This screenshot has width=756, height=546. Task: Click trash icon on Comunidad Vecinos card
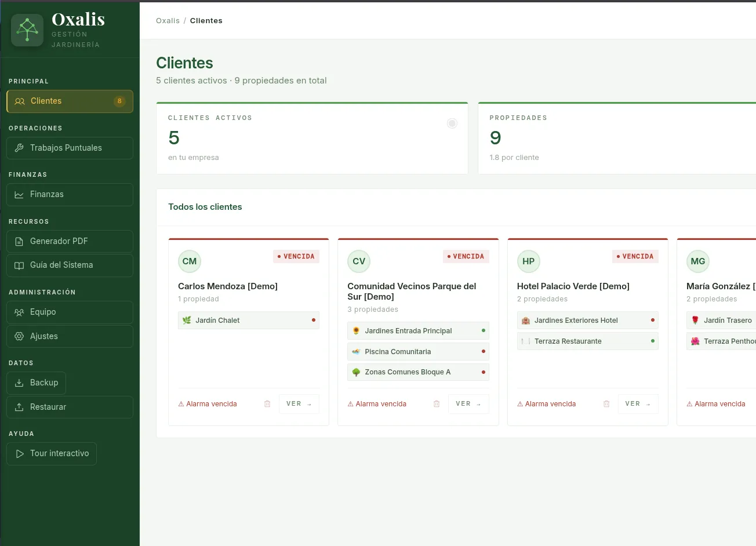(437, 404)
